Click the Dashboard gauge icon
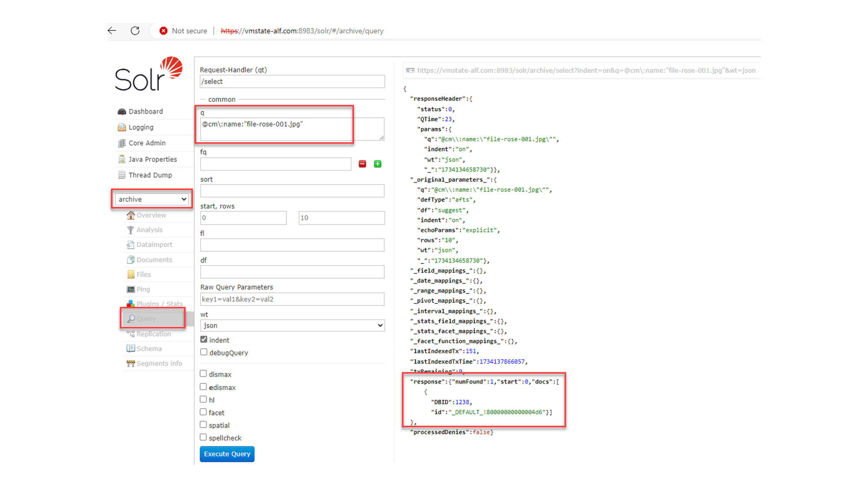This screenshot has height=488, width=868. click(122, 111)
